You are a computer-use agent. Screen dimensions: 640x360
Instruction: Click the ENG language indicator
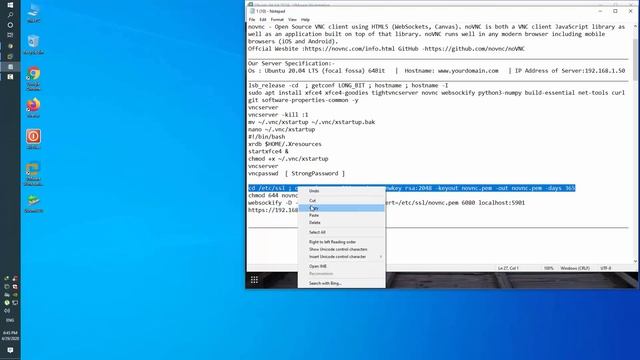pos(10,320)
